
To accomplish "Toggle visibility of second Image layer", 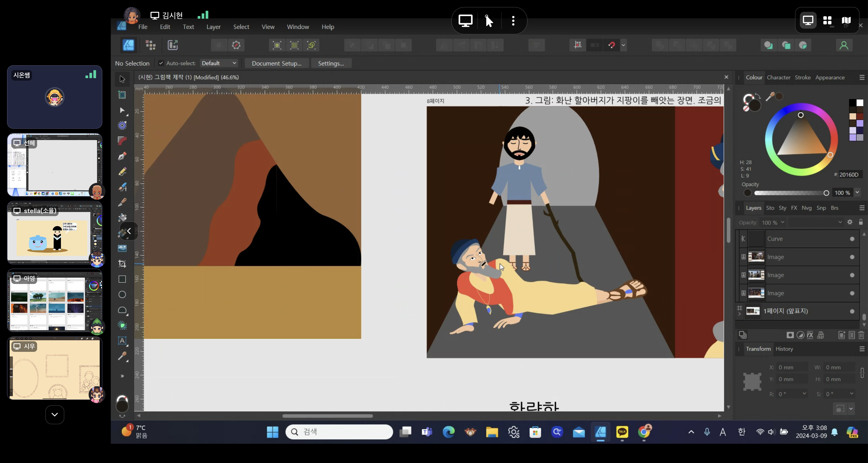I will (x=852, y=276).
